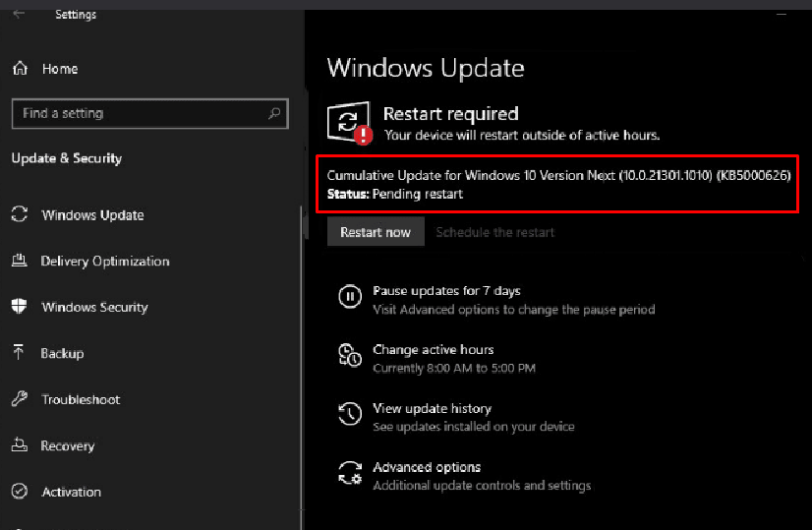Click the pause icon for updates
Screen dimensions: 812x530
point(349,296)
